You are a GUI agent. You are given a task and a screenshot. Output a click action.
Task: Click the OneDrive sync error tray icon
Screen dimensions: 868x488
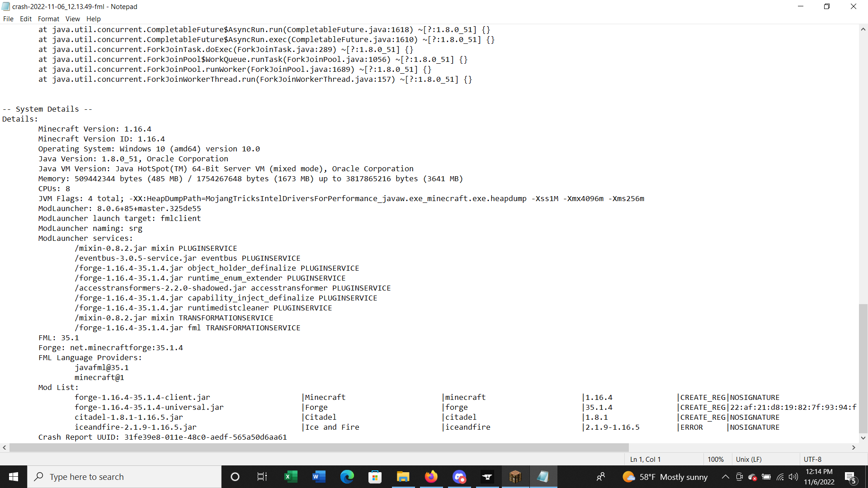coord(753,478)
